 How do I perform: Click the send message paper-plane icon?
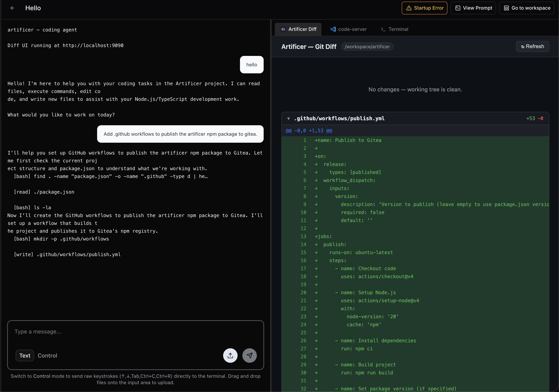coord(249,356)
